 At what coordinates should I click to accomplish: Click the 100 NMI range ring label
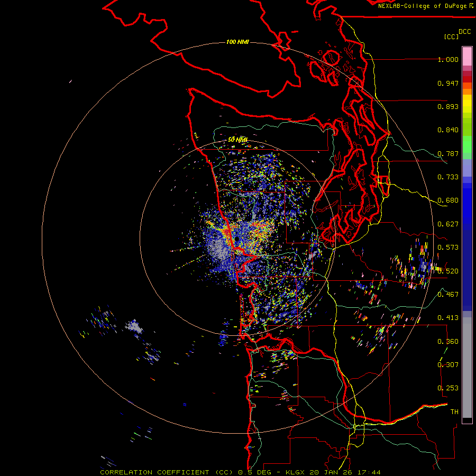tap(237, 42)
